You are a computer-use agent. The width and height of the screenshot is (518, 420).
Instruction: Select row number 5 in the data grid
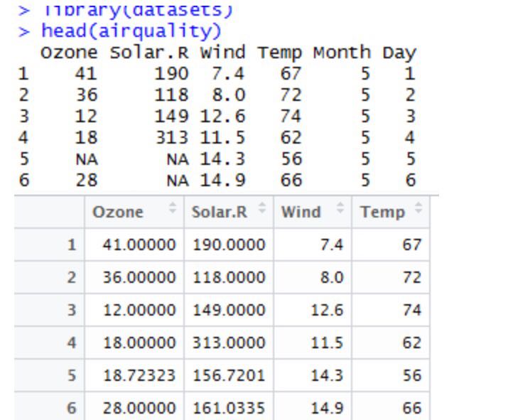[x=70, y=376]
